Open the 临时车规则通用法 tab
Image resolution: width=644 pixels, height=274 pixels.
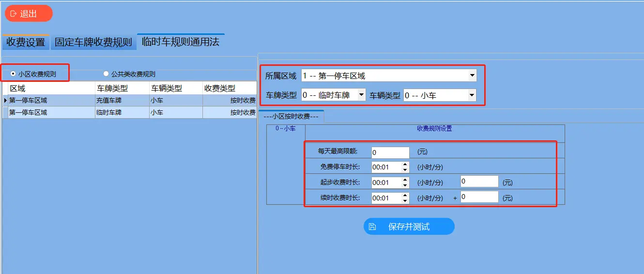(x=181, y=42)
